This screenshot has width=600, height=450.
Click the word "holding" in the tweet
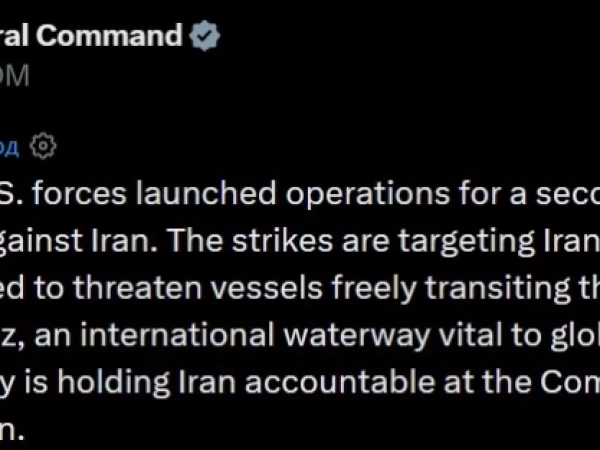click(113, 383)
